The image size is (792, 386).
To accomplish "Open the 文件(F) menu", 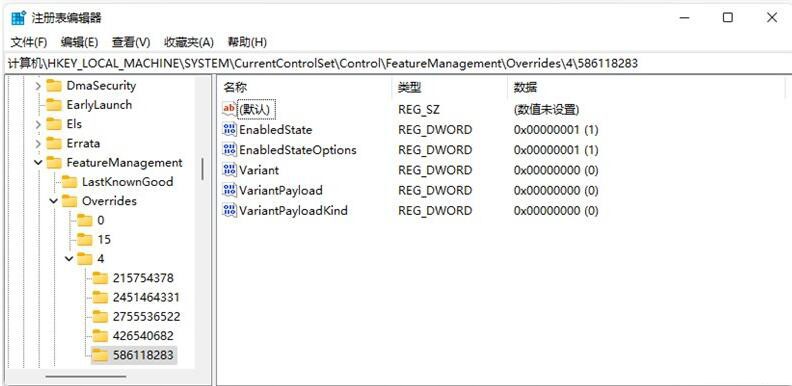I will click(29, 42).
